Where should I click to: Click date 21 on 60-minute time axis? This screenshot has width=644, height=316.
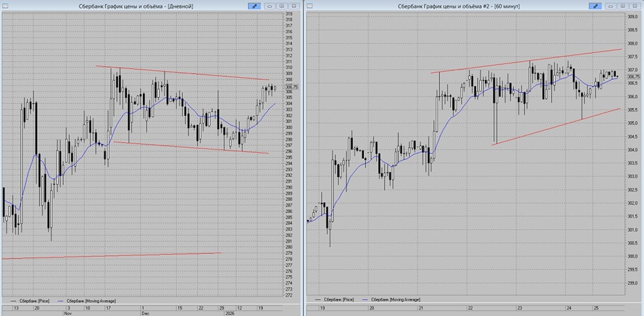[420, 308]
